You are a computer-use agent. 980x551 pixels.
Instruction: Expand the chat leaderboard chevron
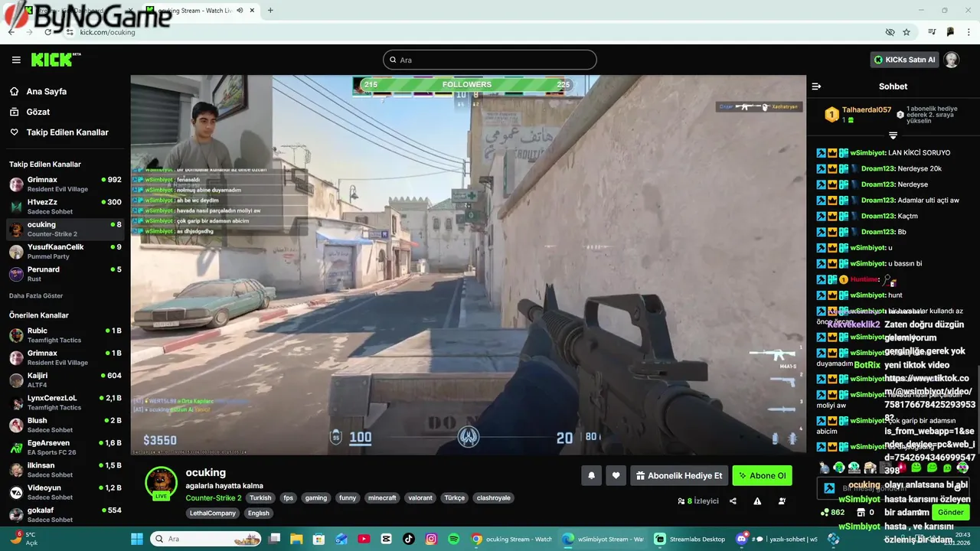pos(893,135)
